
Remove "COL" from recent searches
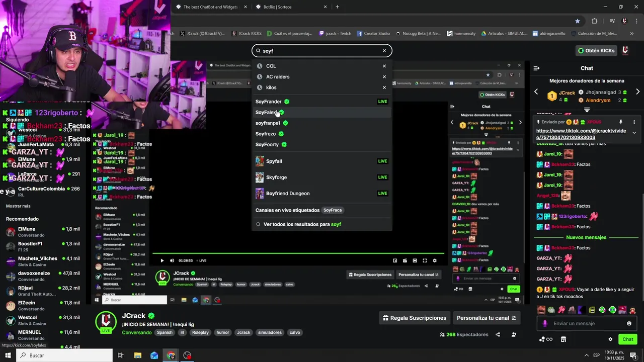384,66
